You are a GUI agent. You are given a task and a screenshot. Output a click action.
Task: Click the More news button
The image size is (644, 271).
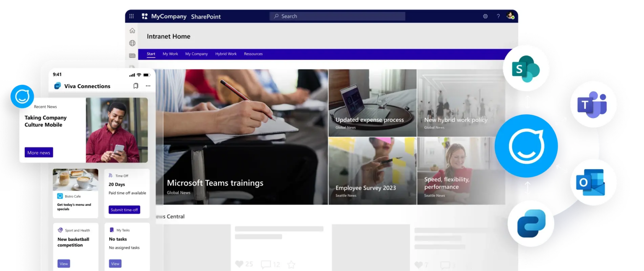click(x=38, y=152)
